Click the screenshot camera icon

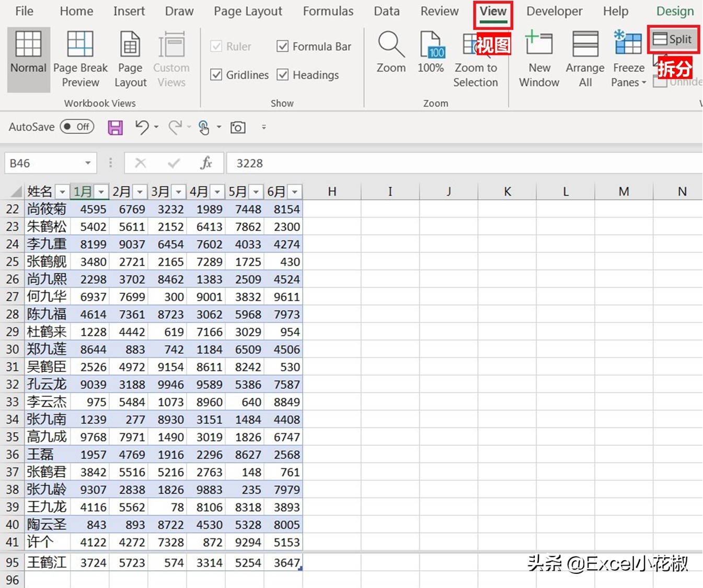point(238,127)
